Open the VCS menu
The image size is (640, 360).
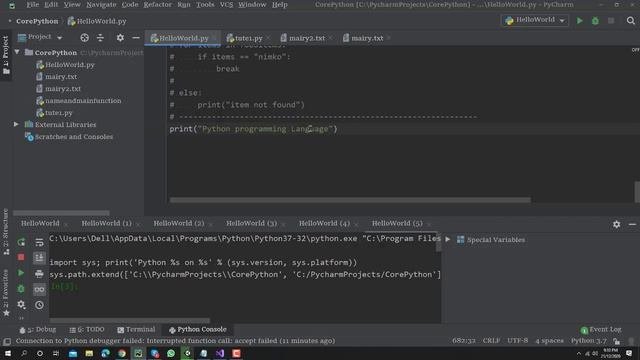pos(227,4)
